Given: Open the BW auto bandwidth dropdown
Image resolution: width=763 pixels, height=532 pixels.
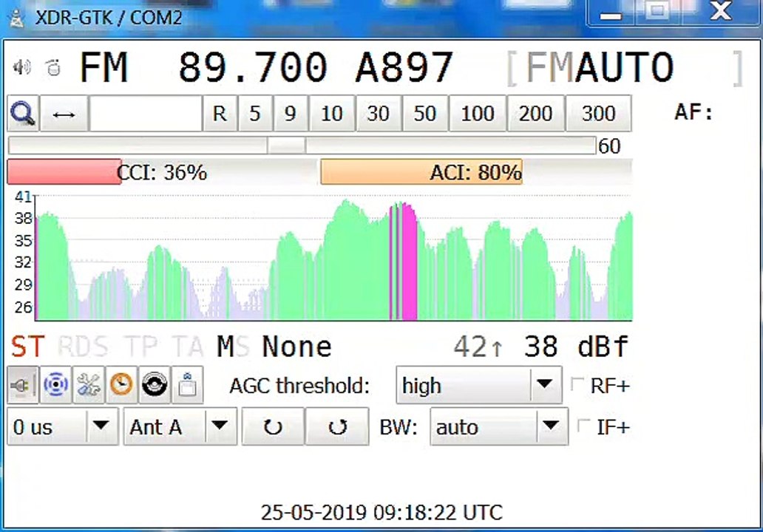Looking at the screenshot, I should pos(499,427).
